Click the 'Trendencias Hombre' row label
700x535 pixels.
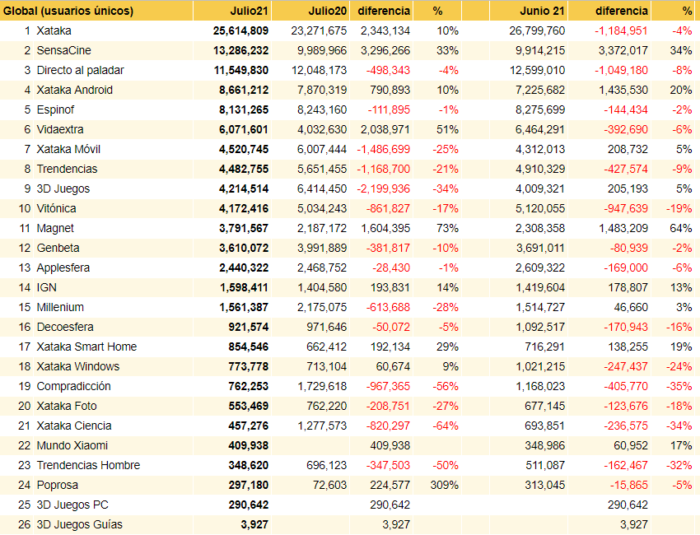(x=88, y=465)
